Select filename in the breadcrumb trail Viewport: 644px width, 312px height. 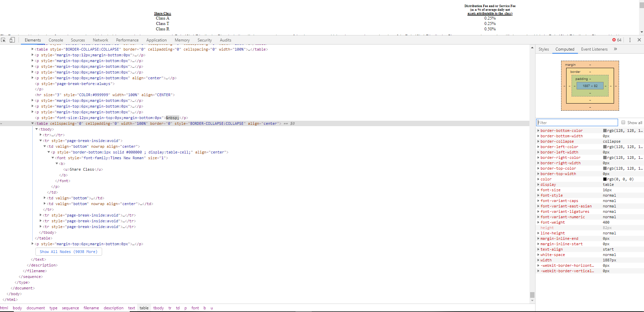click(x=91, y=308)
